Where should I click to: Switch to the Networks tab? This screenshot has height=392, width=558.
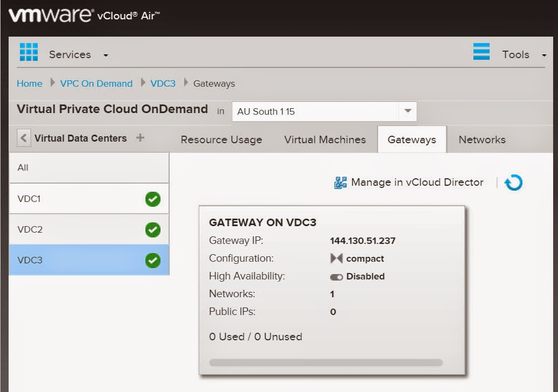tap(482, 139)
